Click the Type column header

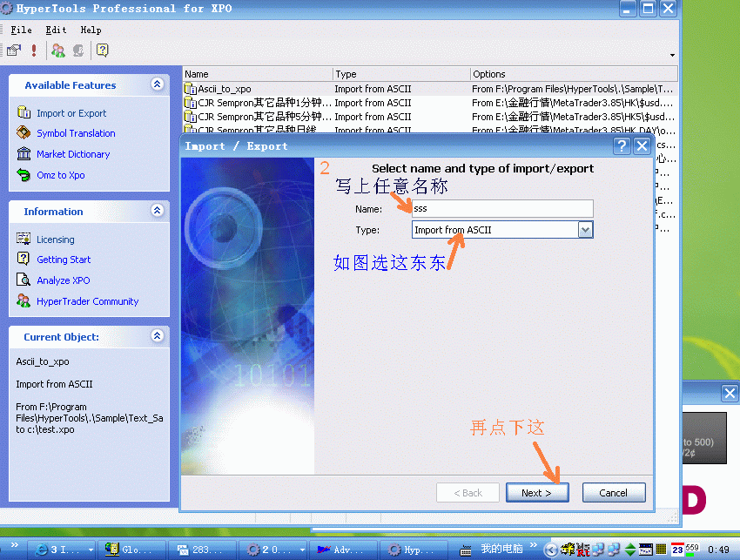tap(401, 74)
